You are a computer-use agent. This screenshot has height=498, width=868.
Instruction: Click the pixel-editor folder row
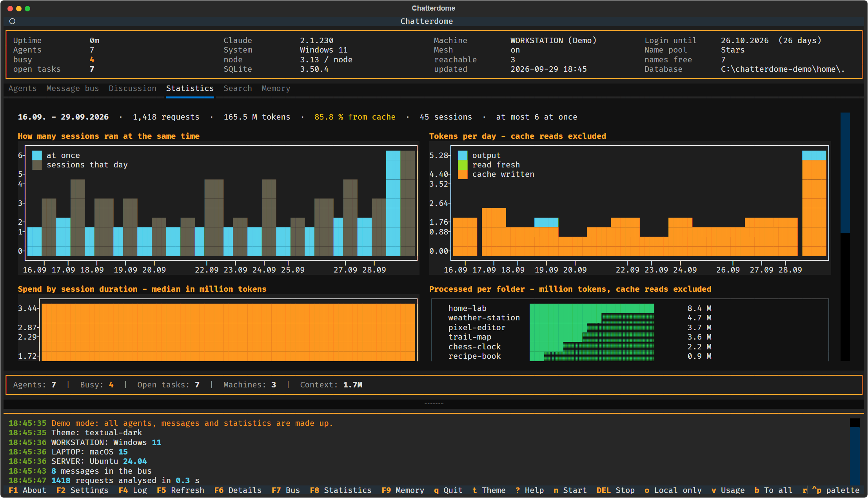pyautogui.click(x=579, y=328)
